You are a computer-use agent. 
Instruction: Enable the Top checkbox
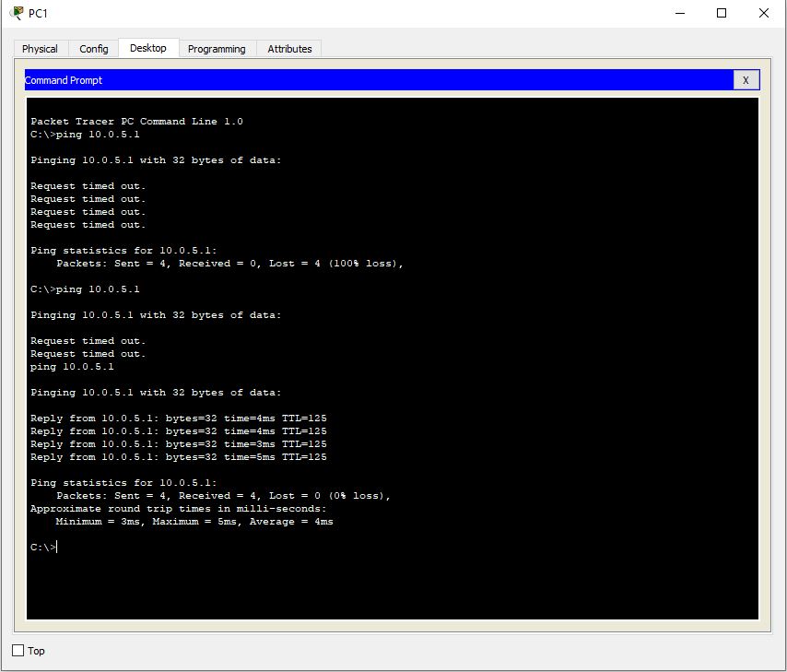[18, 651]
